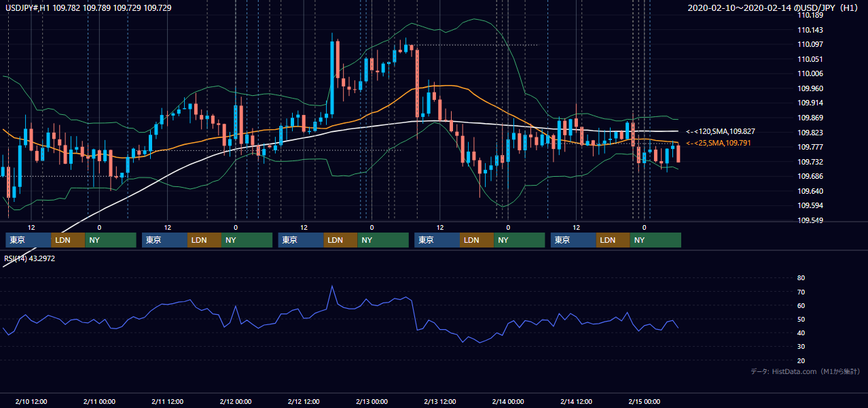Image resolution: width=868 pixels, height=408 pixels.
Task: Click RSI scale value 80
Action: pos(801,278)
